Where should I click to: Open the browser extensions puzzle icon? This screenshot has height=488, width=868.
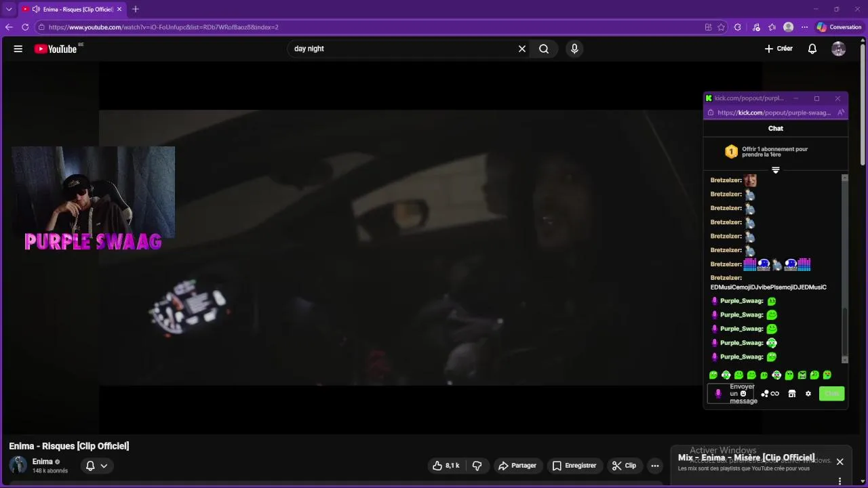[738, 27]
